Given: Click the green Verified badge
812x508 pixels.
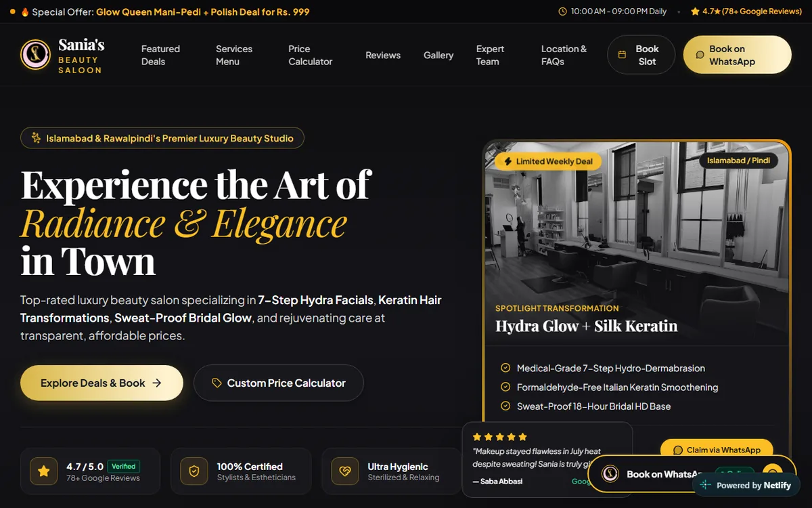Looking at the screenshot, I should 124,466.
